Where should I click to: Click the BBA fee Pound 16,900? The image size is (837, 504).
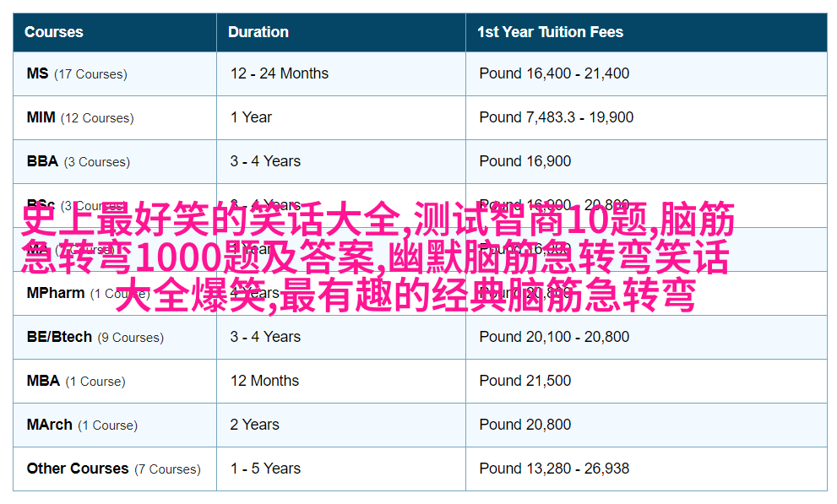pyautogui.click(x=525, y=161)
